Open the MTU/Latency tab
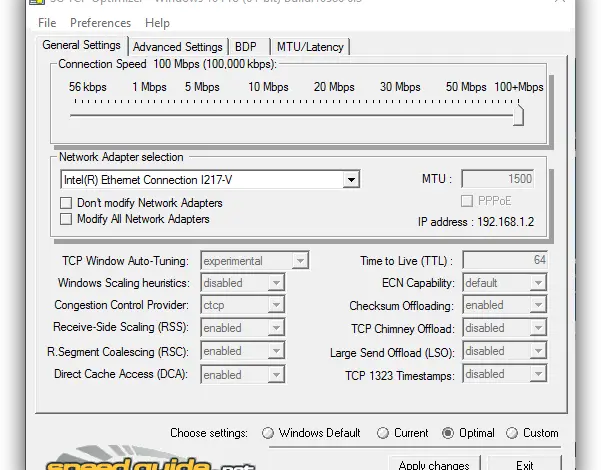The image size is (601, 470). pos(310,47)
